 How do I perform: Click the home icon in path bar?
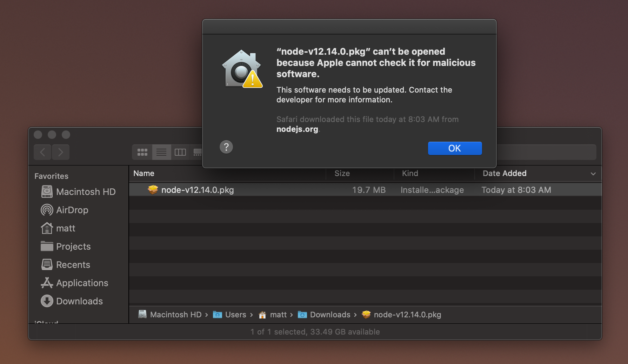click(x=262, y=315)
